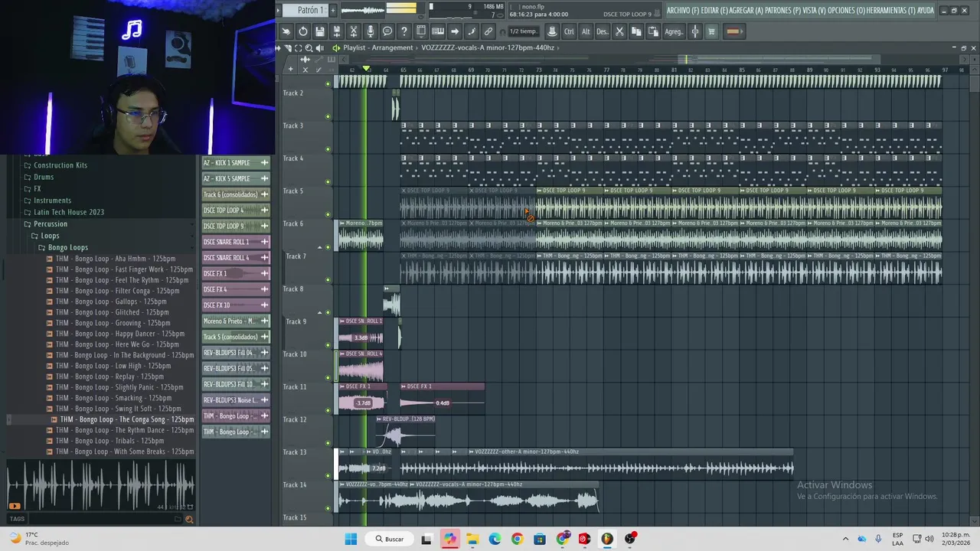The height and width of the screenshot is (551, 980).
Task: Open the Patrón 1 pattern selector
Action: click(x=306, y=10)
